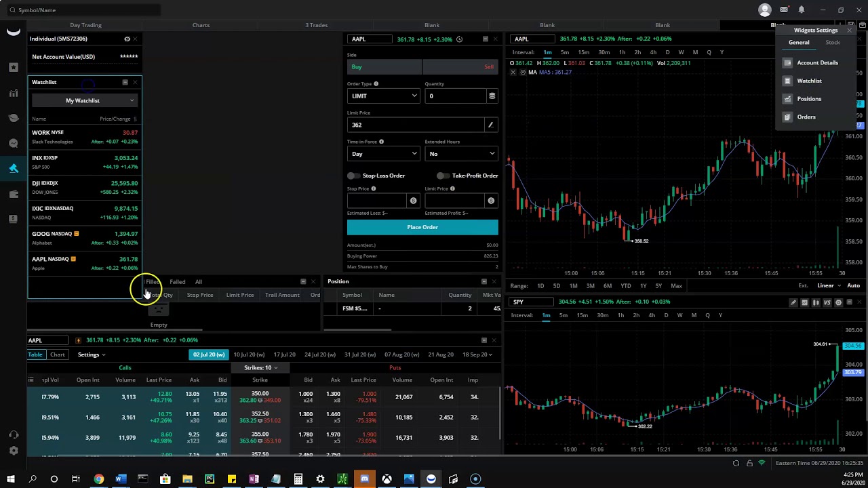This screenshot has width=868, height=488.
Task: Select the All orders tab
Action: pos(199,282)
